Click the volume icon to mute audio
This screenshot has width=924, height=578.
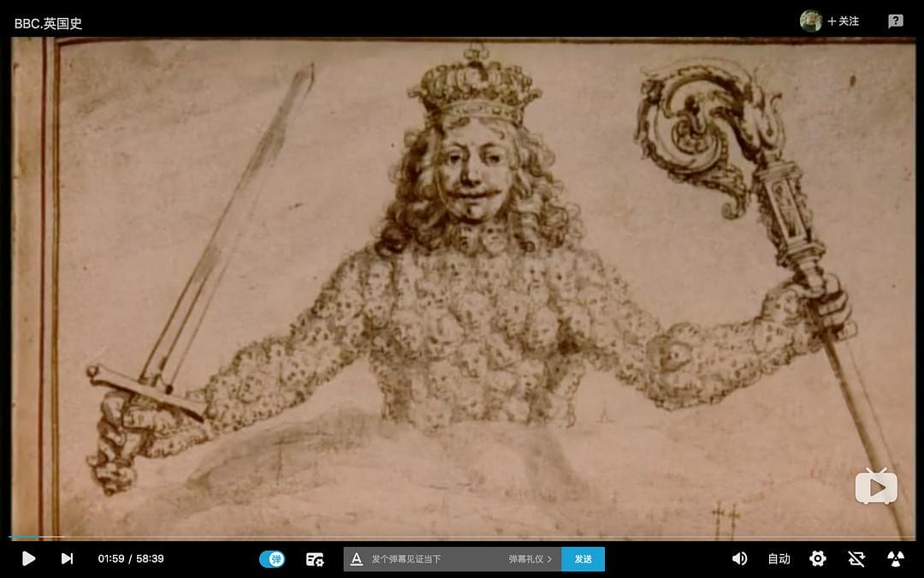(739, 558)
